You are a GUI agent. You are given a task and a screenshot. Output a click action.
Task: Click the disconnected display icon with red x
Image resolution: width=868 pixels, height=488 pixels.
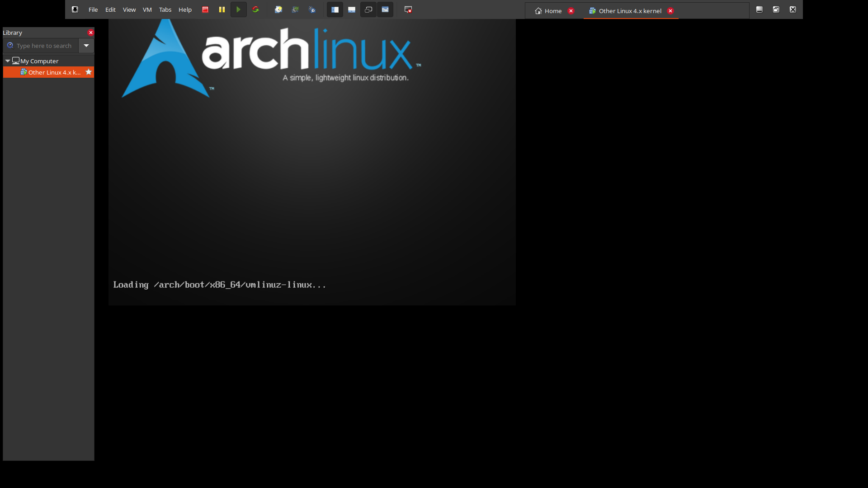pyautogui.click(x=408, y=9)
